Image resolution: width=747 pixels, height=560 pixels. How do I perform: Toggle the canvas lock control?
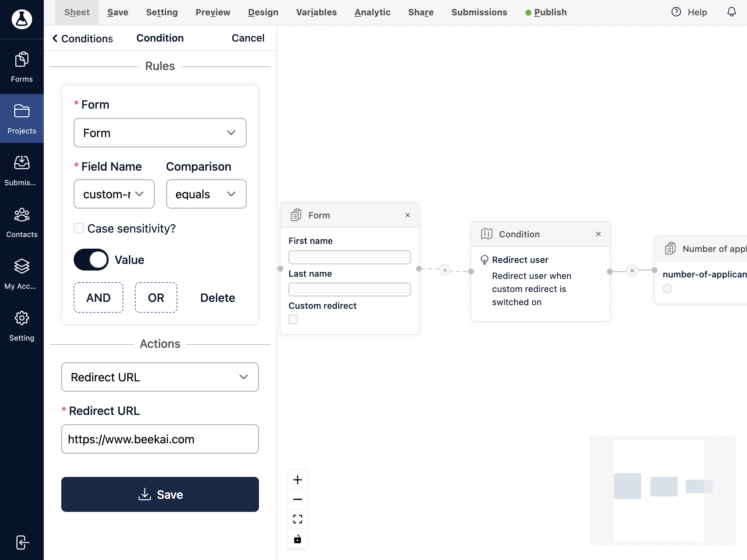coord(298,538)
